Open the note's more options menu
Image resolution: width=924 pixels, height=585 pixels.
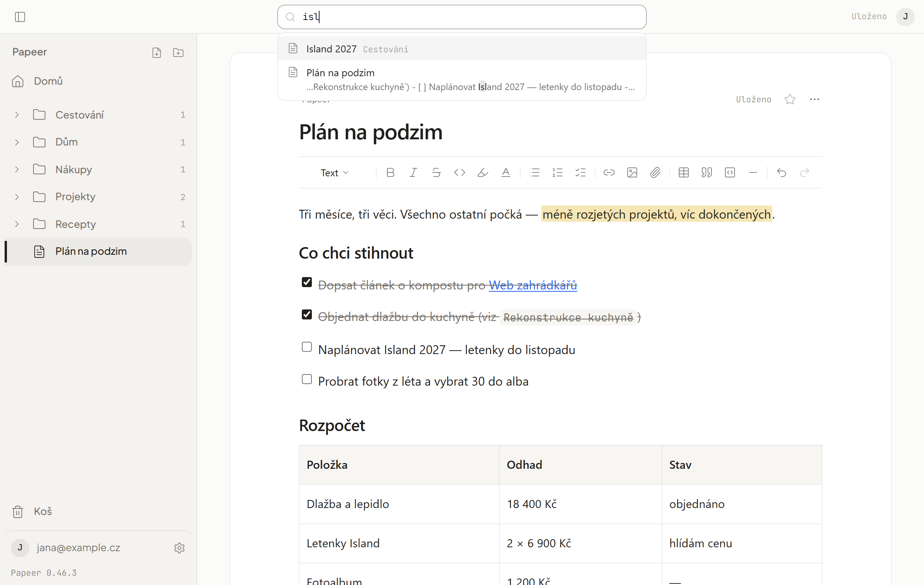(x=815, y=99)
